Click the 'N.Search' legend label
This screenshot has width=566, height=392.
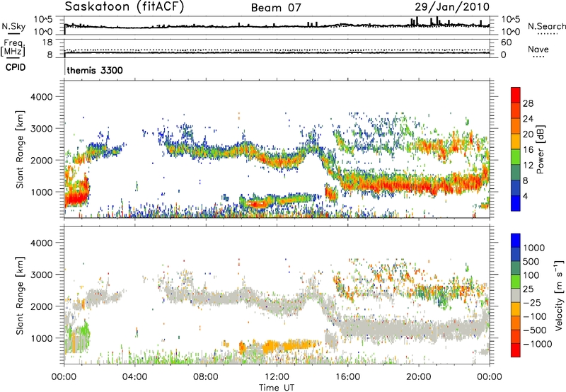point(546,26)
